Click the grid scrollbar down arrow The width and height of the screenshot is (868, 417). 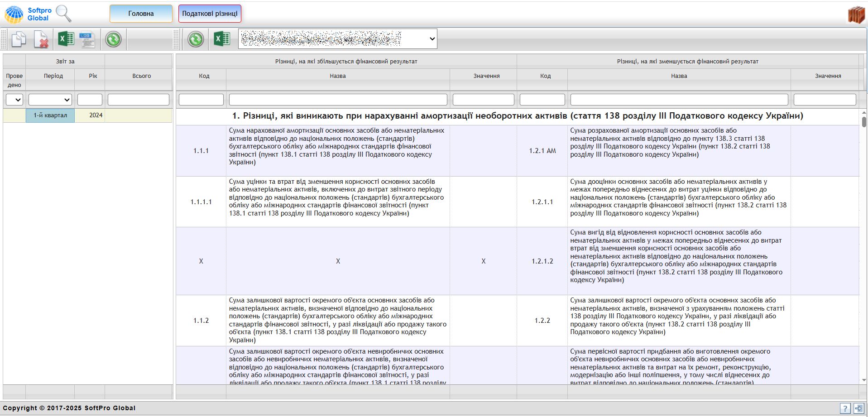(864, 380)
